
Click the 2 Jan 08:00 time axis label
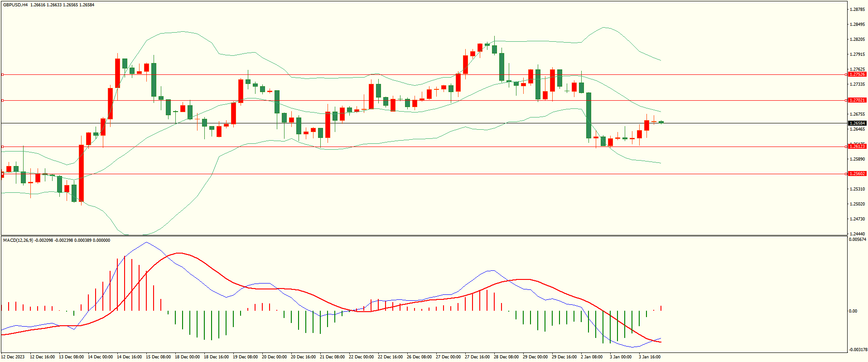(591, 357)
